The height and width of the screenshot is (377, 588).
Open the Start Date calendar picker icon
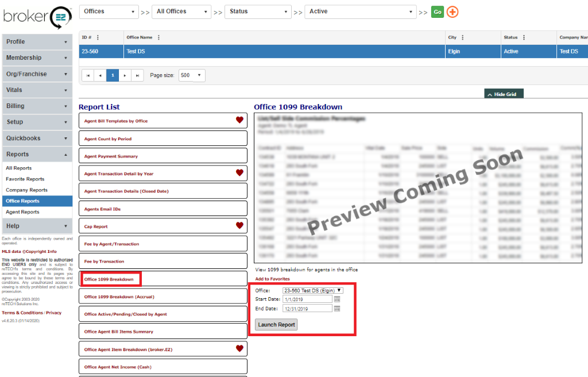coord(337,299)
